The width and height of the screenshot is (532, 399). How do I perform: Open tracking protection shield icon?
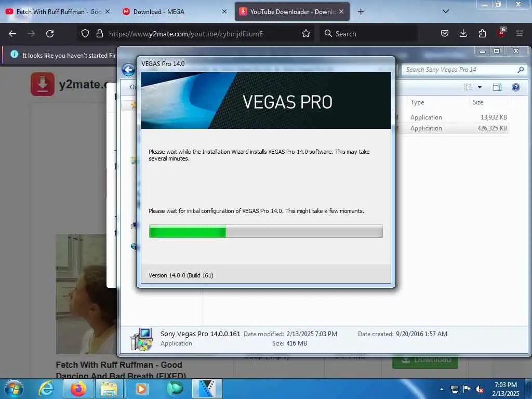click(85, 33)
